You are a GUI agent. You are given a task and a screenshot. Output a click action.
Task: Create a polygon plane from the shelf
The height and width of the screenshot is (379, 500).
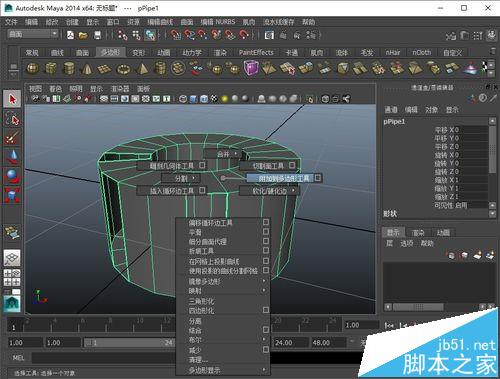tap(104, 69)
